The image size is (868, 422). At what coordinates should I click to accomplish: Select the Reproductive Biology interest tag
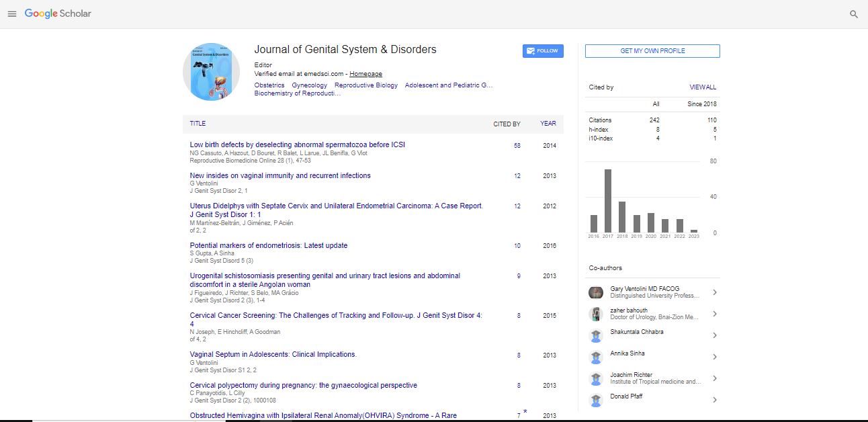[x=366, y=85]
